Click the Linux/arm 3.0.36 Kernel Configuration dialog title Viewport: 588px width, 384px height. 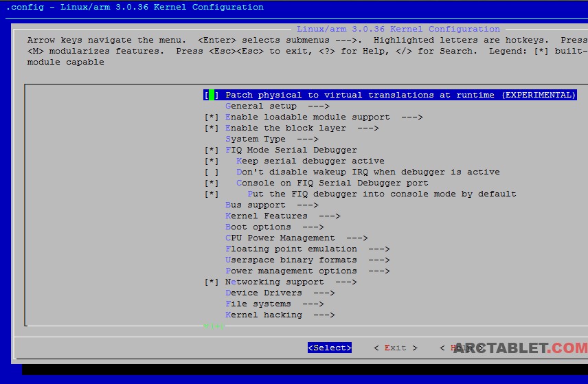(x=398, y=30)
